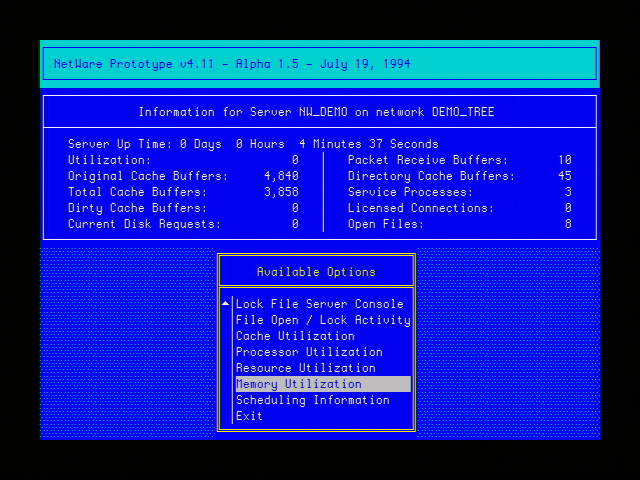Click the Service Processes value 3

569,192
